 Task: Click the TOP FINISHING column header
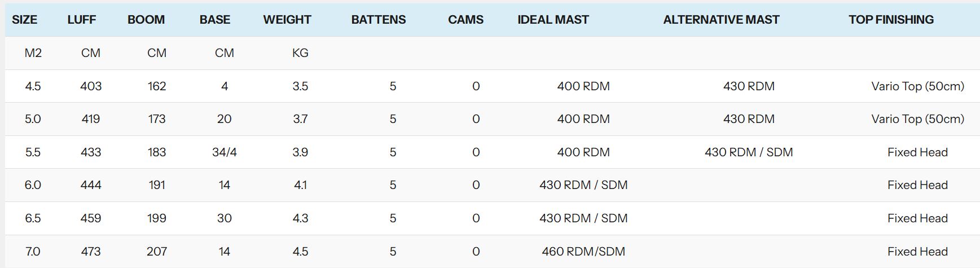point(891,20)
